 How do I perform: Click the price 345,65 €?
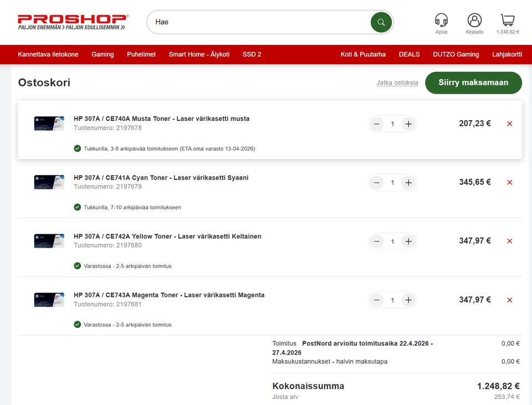point(475,182)
